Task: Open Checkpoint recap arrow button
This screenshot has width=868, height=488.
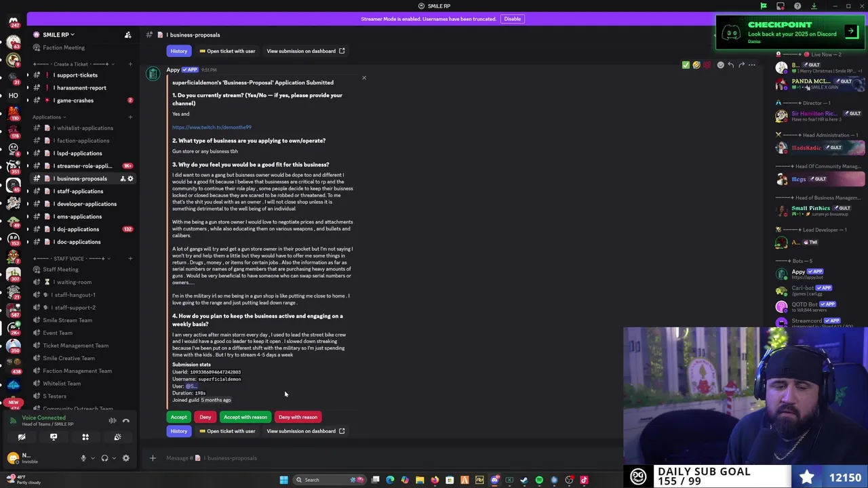Action: click(850, 31)
